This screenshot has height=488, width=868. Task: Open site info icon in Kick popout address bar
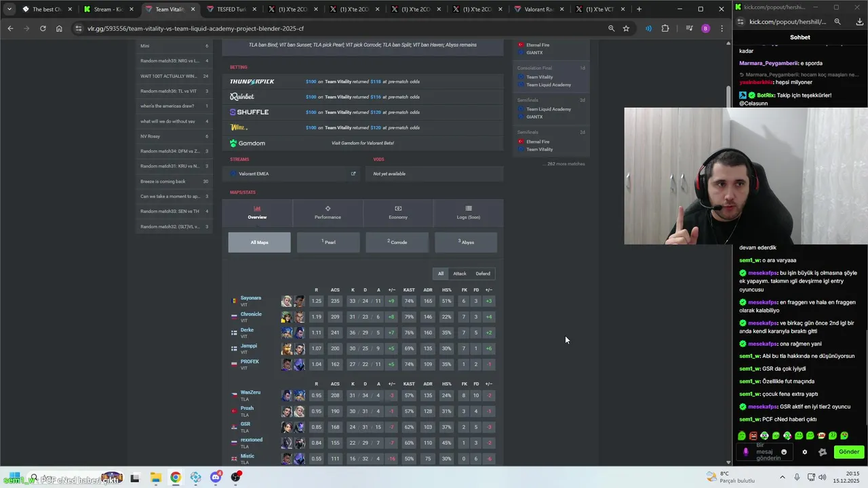741,22
